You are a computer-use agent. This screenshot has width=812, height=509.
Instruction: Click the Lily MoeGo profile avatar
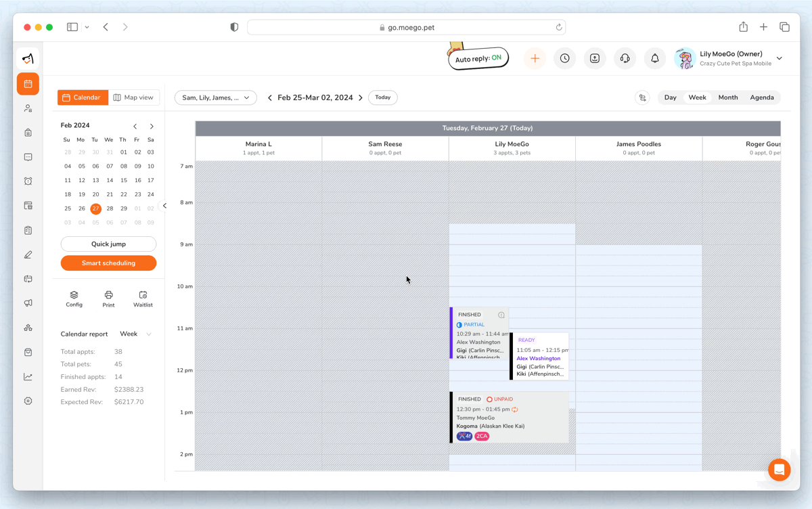pyautogui.click(x=685, y=59)
